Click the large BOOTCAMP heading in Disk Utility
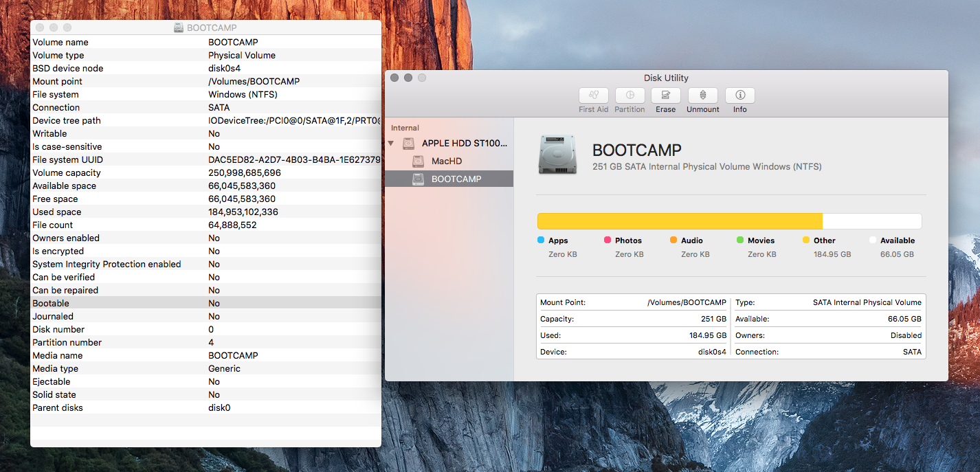 coord(637,150)
